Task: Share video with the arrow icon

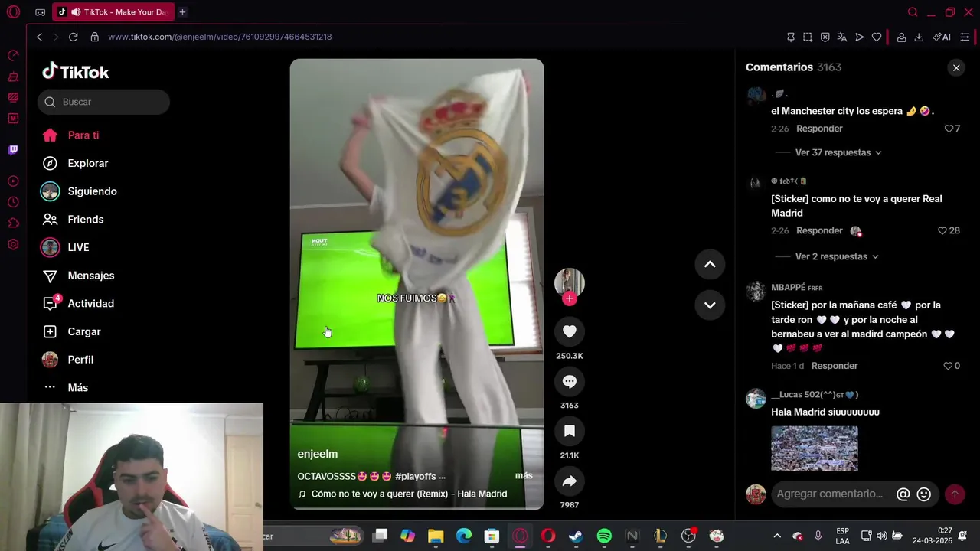Action: 570,481
